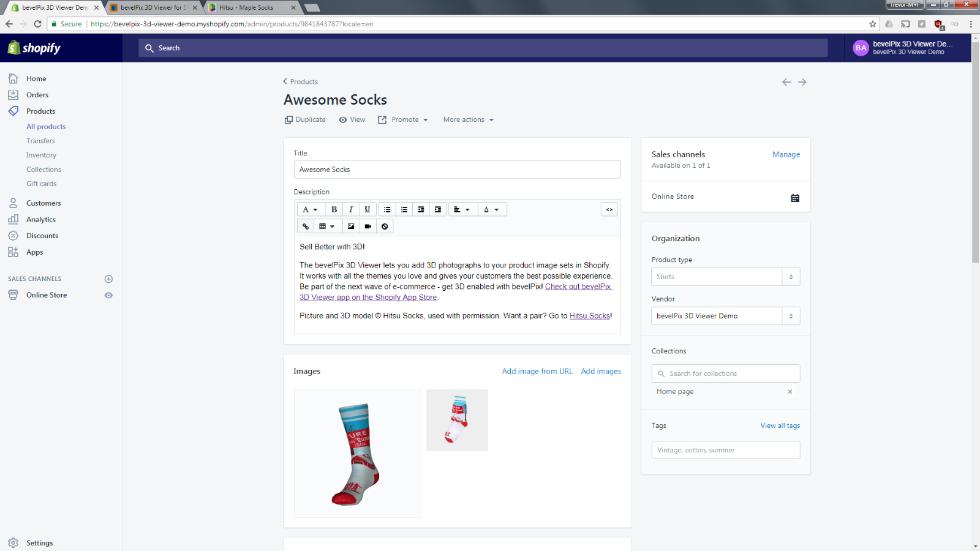Open Discounts in the sidebar
Screen dimensions: 980x551
(x=42, y=236)
